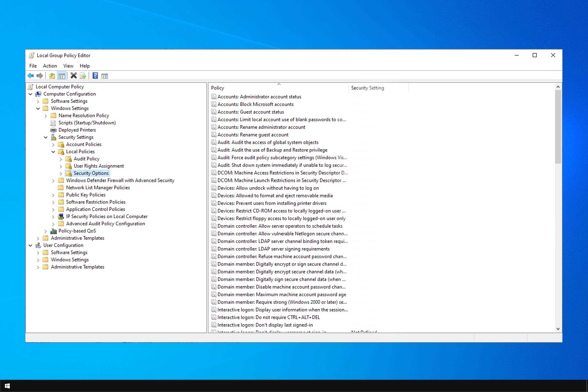Select Software Restriction Policies
The height and width of the screenshot is (392, 588).
coord(96,202)
